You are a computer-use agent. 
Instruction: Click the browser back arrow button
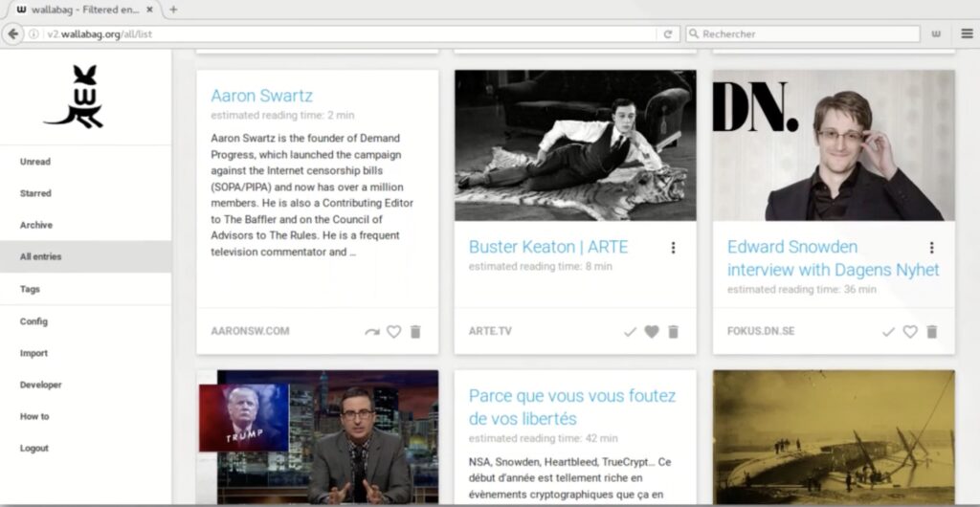click(13, 34)
